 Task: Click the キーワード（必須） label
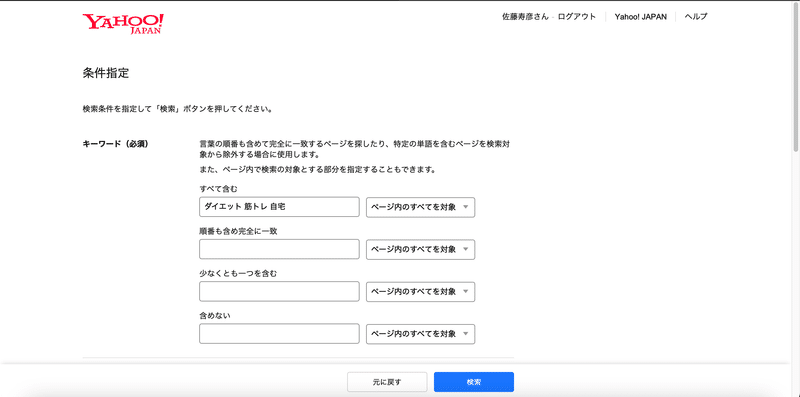115,144
